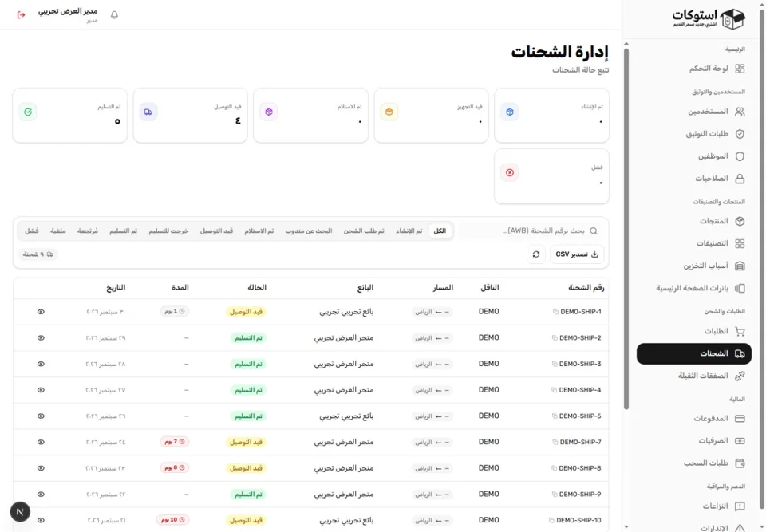Click the N circular badge bottom corner
766x532 pixels.
pyautogui.click(x=20, y=511)
